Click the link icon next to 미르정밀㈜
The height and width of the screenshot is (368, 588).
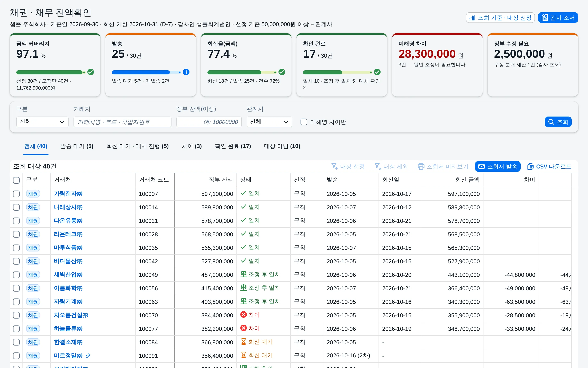88,356
